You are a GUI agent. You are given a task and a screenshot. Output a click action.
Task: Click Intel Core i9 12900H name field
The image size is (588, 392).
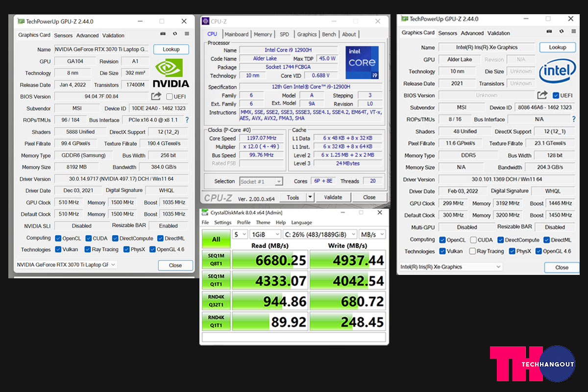(x=289, y=50)
